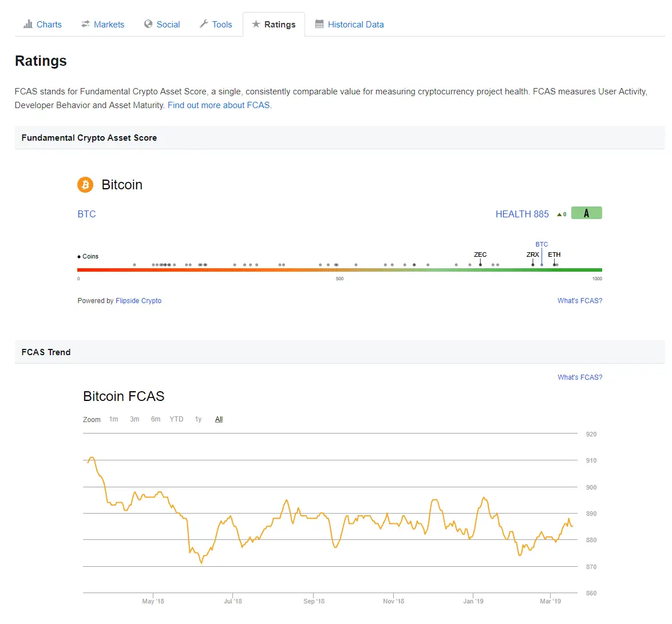Click the Social tab globe icon
672x624 pixels.
point(148,24)
